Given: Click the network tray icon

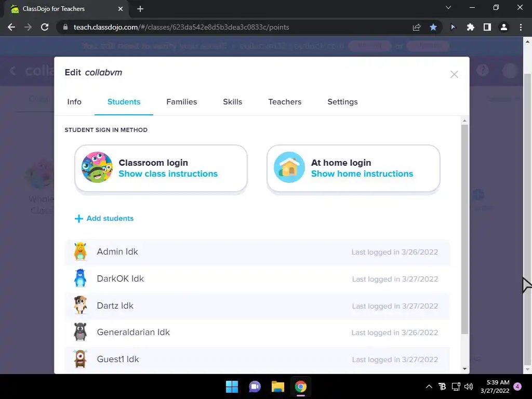Looking at the screenshot, I should (456, 387).
